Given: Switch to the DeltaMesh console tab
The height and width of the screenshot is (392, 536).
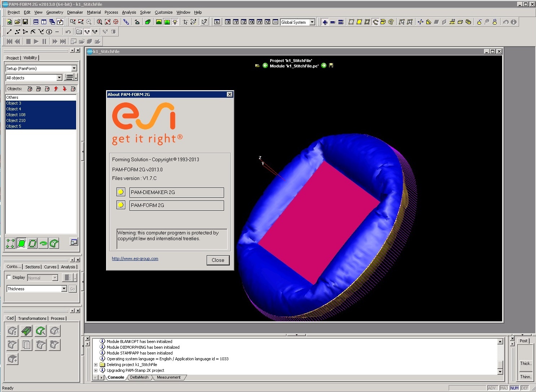Looking at the screenshot, I should click(x=139, y=377).
